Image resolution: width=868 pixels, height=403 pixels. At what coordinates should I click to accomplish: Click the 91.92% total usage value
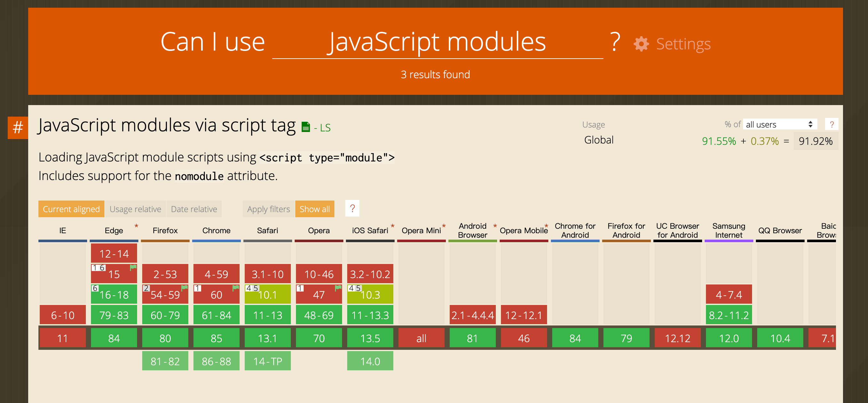(x=816, y=141)
